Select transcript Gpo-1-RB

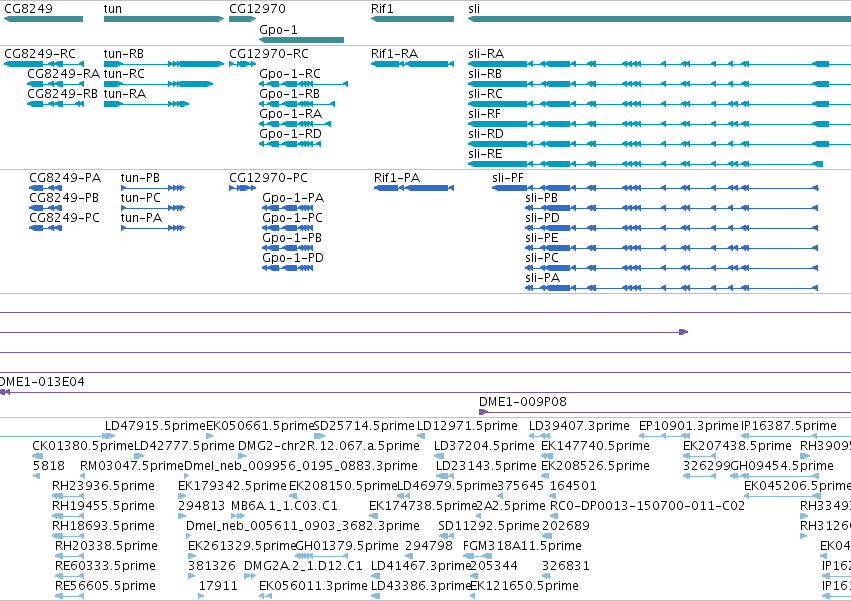tap(297, 104)
